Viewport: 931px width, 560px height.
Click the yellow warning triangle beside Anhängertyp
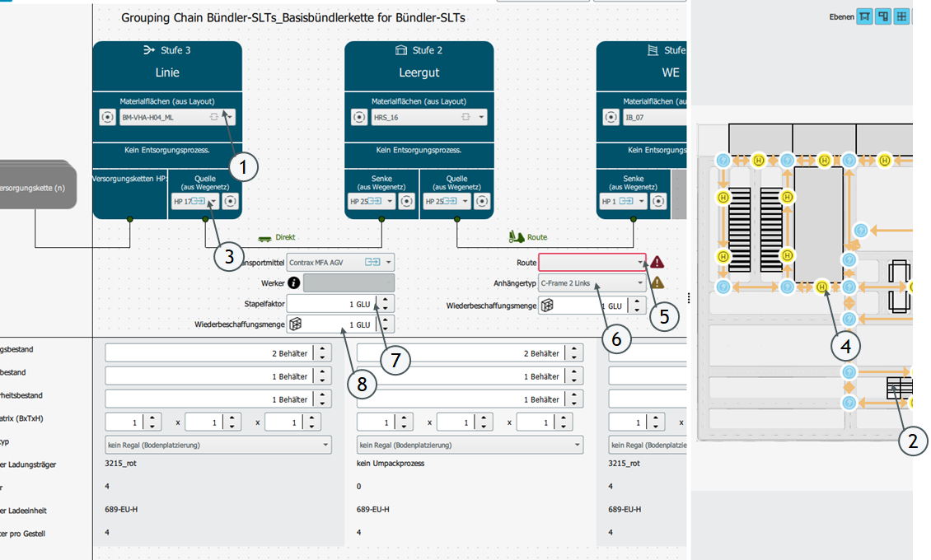coord(657,282)
